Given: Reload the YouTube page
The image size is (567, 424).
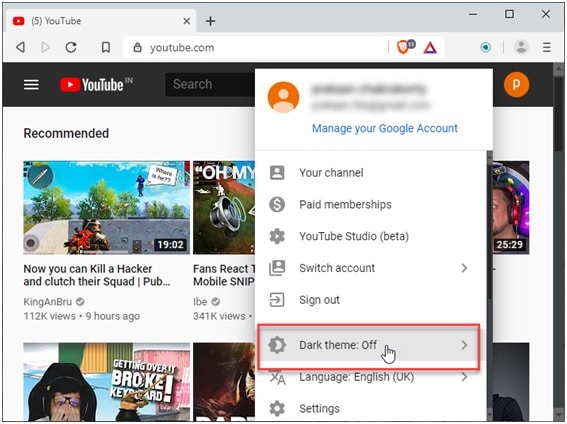Looking at the screenshot, I should tap(71, 47).
